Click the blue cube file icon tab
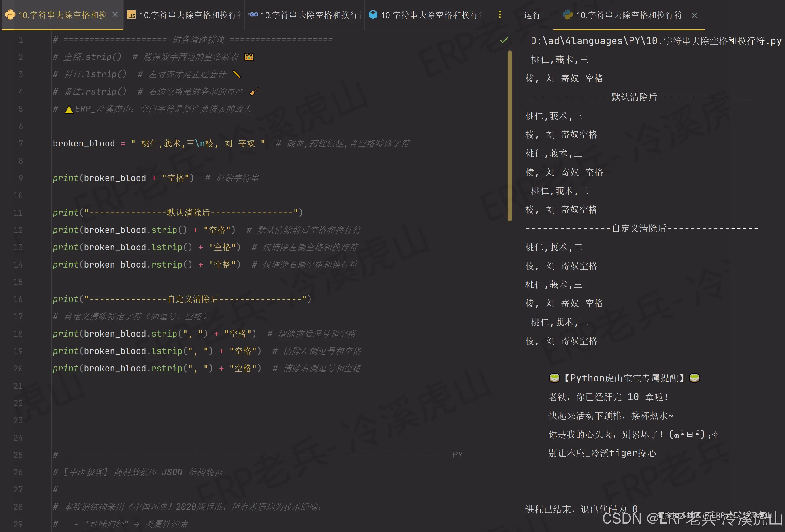Viewport: 785px width, 532px height. 372,14
